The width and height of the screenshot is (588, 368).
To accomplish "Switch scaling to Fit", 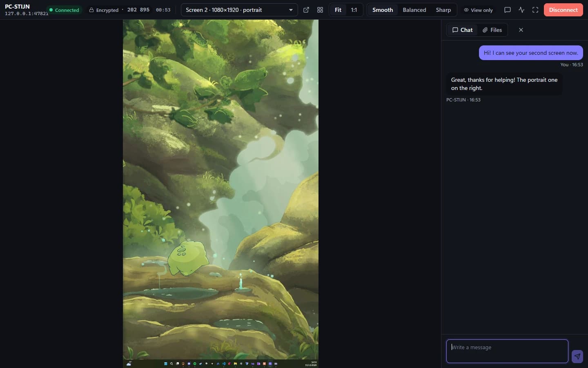I will point(338,10).
